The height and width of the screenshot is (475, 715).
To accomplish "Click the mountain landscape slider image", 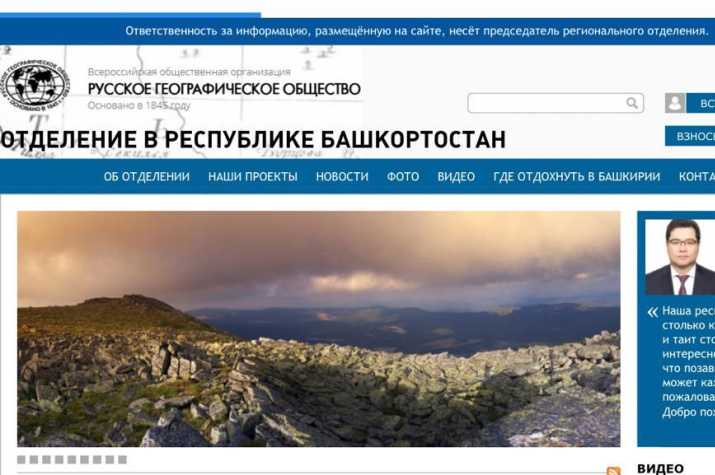I will click(319, 329).
